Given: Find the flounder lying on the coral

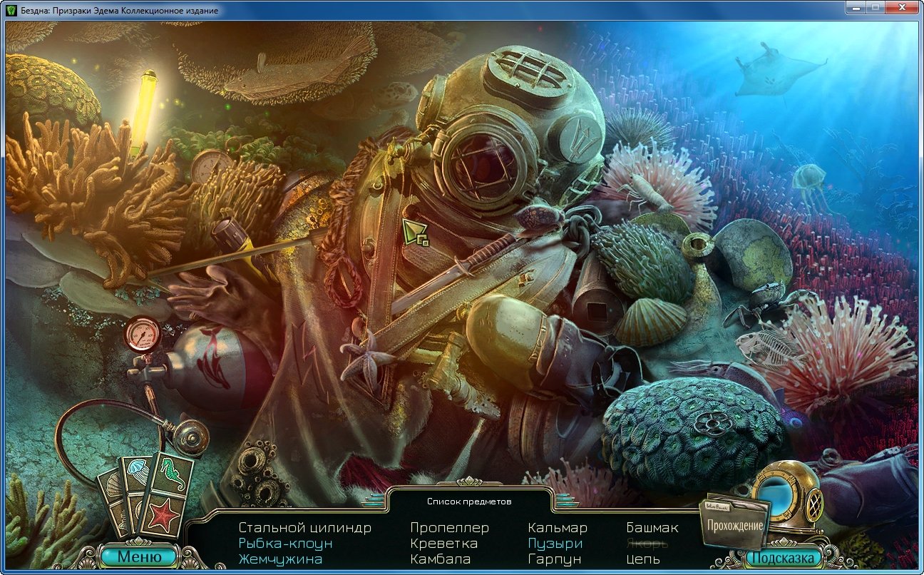Looking at the screenshot, I should tap(296, 72).
